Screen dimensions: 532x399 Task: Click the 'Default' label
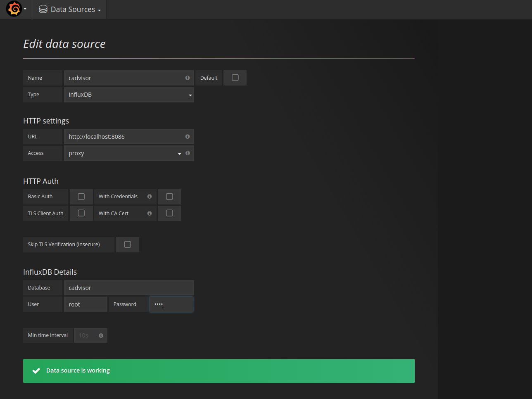point(209,78)
